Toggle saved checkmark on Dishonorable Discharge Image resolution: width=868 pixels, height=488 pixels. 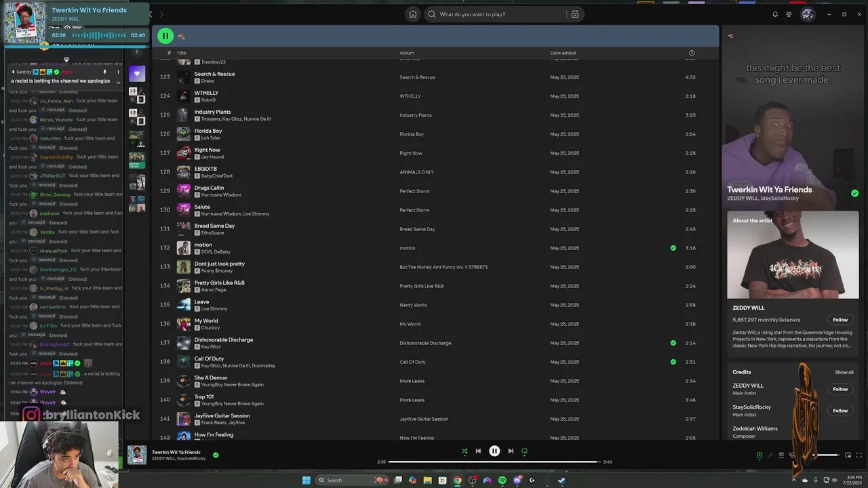click(x=673, y=343)
